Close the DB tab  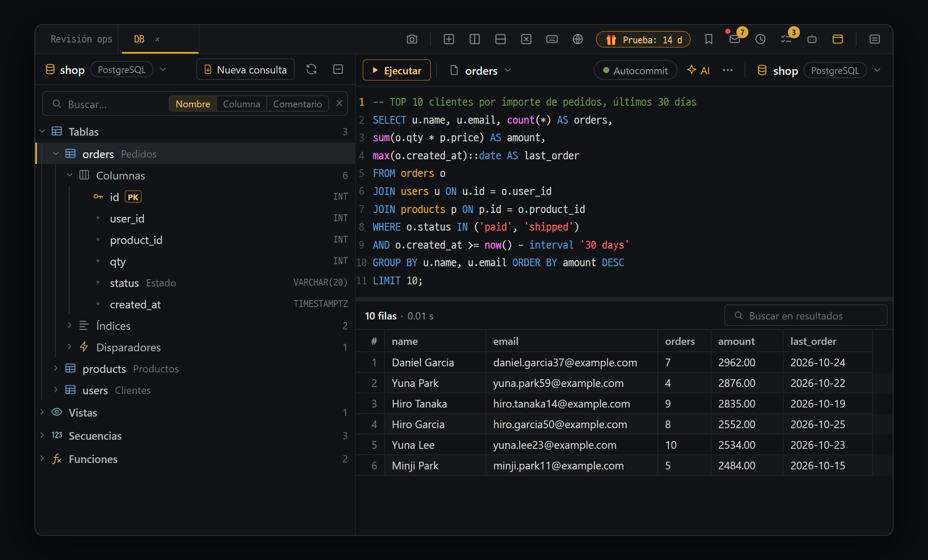pos(157,39)
